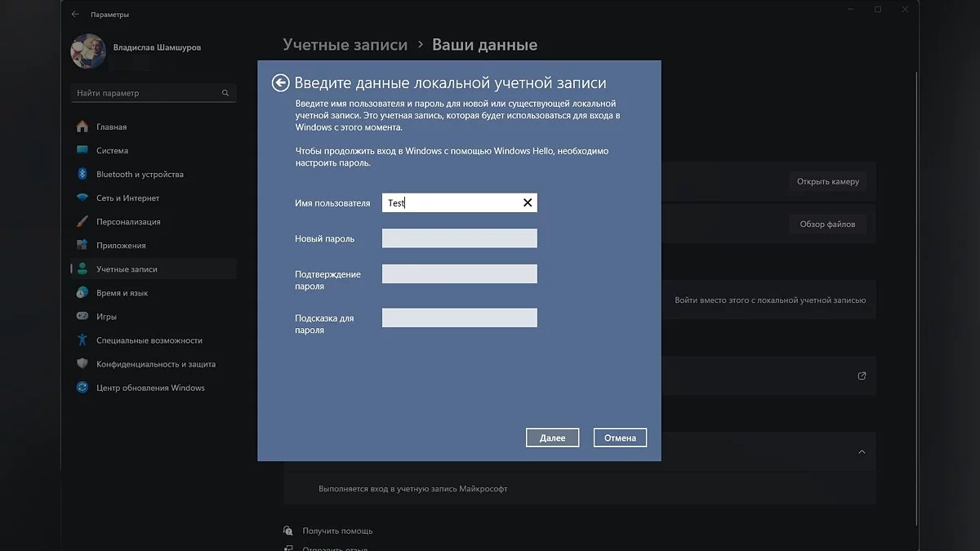Click the Конфиденциальность и защита shield icon
Image resolution: width=980 pixels, height=551 pixels.
(82, 364)
